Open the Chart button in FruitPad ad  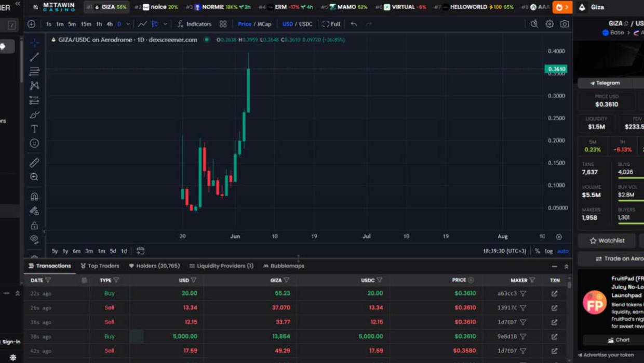(619, 340)
